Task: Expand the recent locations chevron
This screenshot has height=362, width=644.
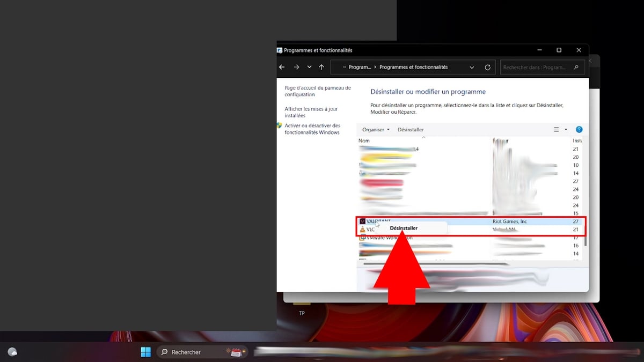Action: pyautogui.click(x=309, y=68)
